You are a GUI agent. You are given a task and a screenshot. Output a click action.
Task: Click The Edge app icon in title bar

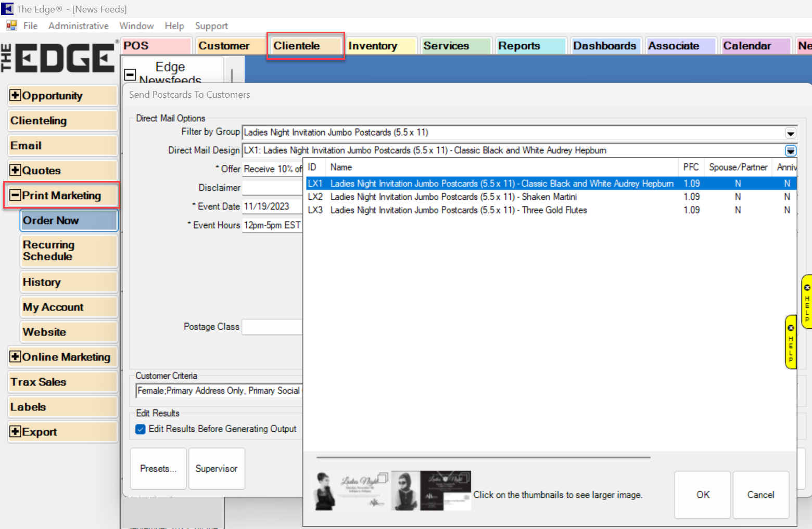[x=7, y=9]
